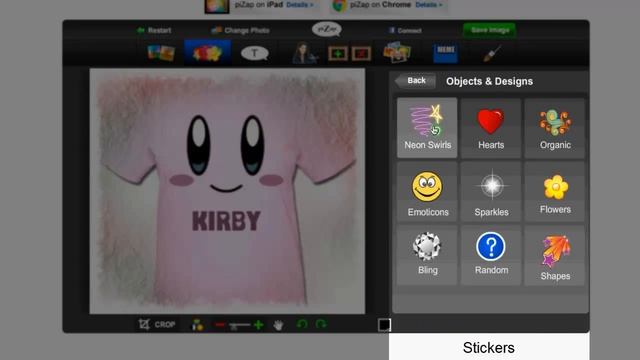Click the color adjust icon beside CROP
640x360 pixels.
(198, 325)
